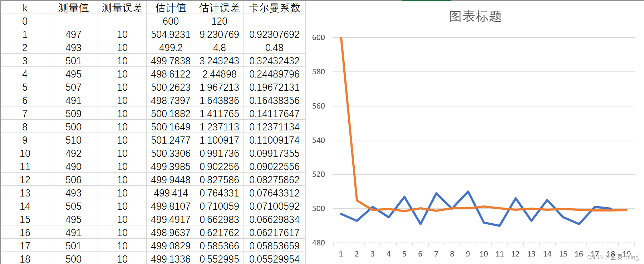Image resolution: width=644 pixels, height=264 pixels.
Task: Click the header cell 估计值
Action: (x=171, y=8)
